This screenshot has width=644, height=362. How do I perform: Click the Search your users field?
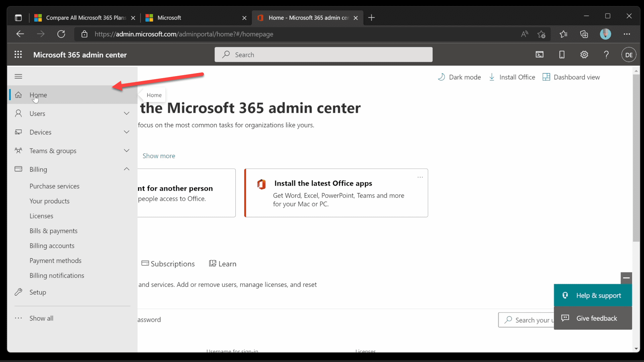(527, 320)
